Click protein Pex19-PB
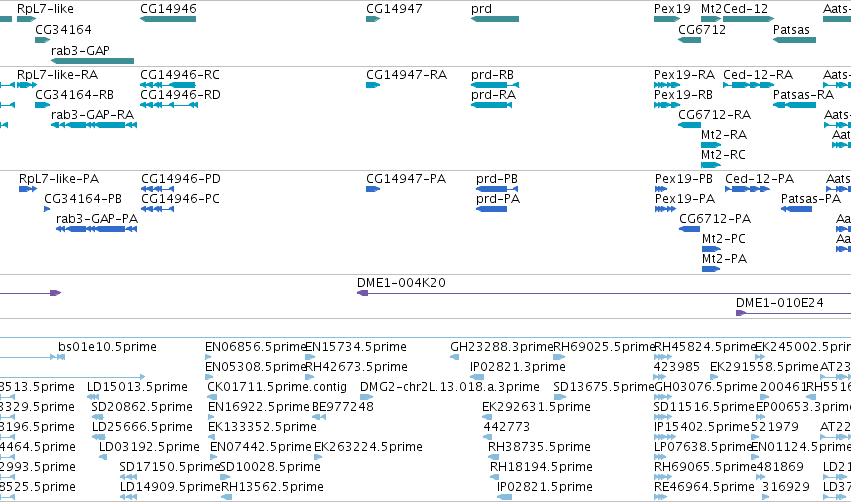This screenshot has height=502, width=851. pyautogui.click(x=661, y=189)
